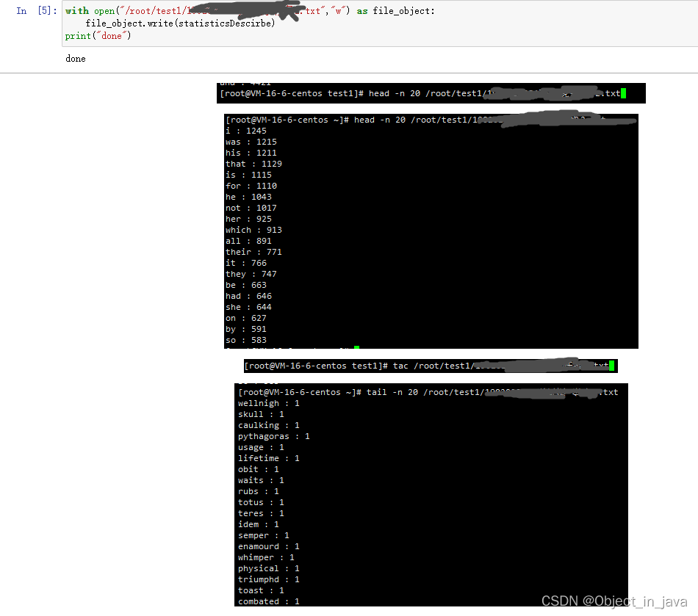Click inside the code cell on file_object.write line
Viewport: 698px width, 616px height.
(x=180, y=23)
